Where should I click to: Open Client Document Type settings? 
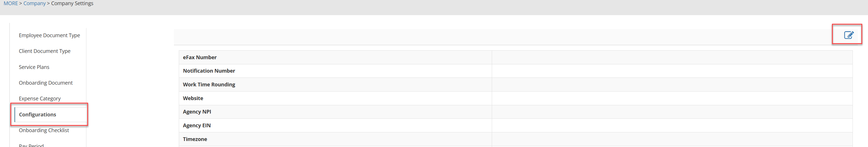44,51
